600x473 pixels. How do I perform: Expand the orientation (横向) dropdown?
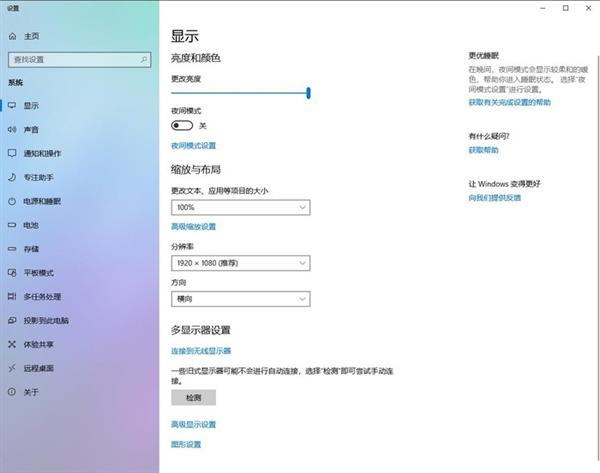240,299
